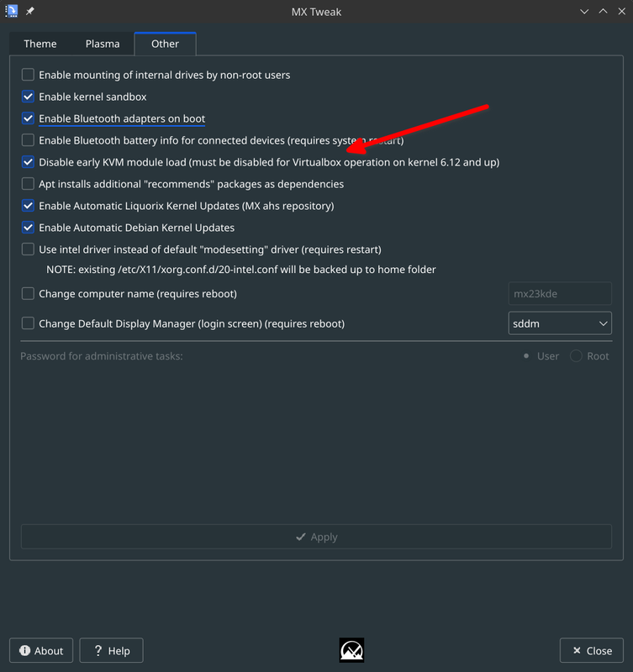633x672 pixels.
Task: Uncheck Enable Automatic Liquorix Kernel Updates
Action: pyautogui.click(x=28, y=206)
